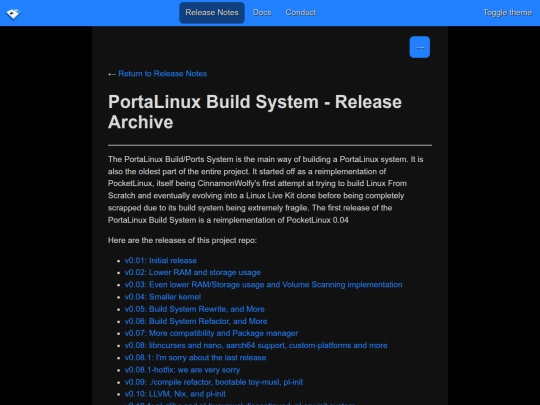Click the text "Here are the releases of this project repo:"
The height and width of the screenshot is (405, 540).
click(x=182, y=240)
